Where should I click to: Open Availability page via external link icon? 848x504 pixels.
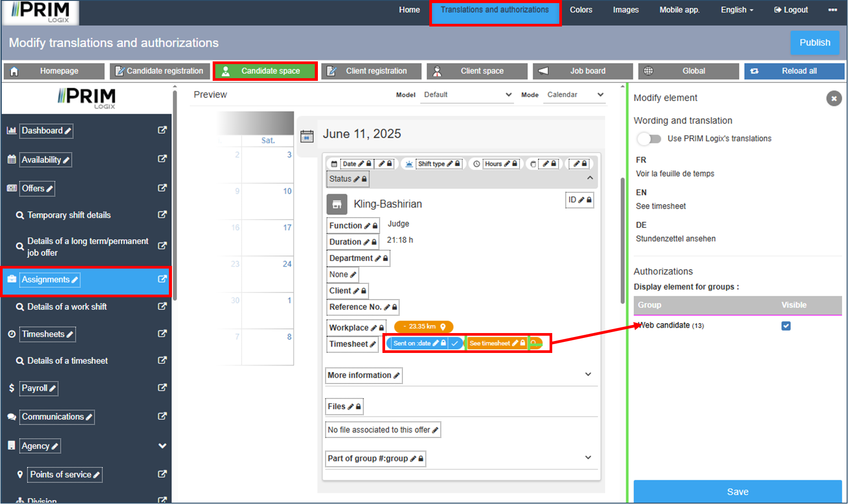click(162, 159)
